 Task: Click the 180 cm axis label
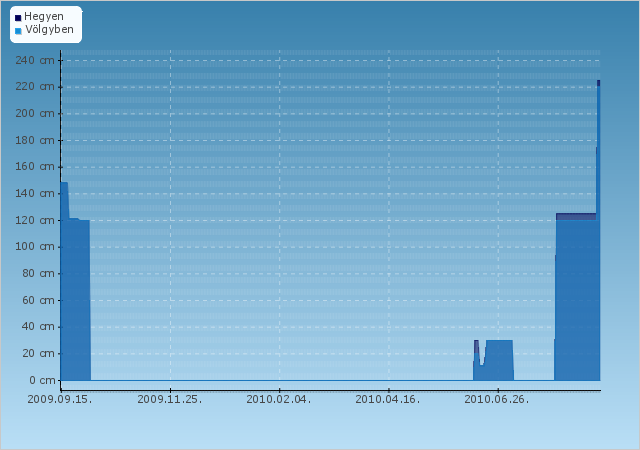(x=35, y=140)
